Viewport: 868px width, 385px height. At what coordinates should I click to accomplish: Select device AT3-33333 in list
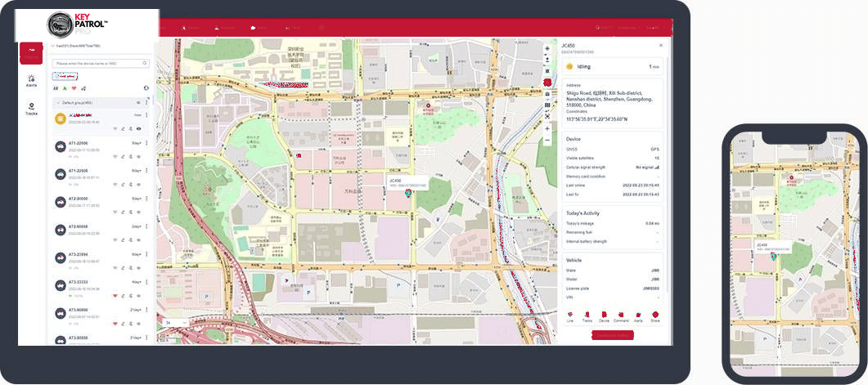tap(101, 289)
